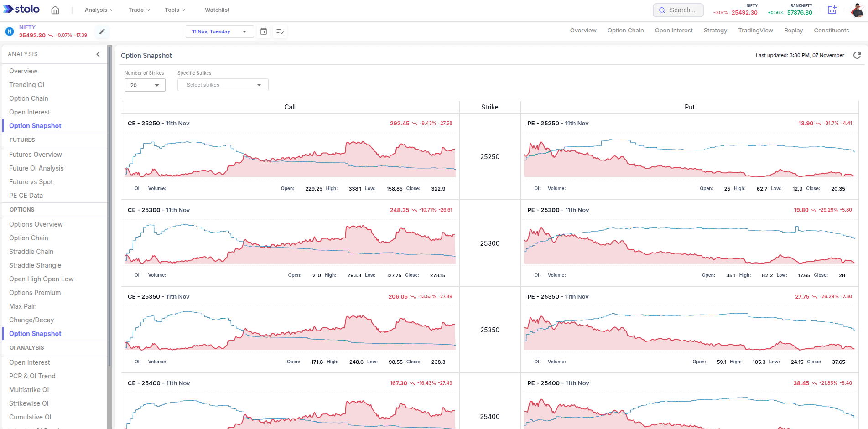
Task: Click the list check icon next to calendar
Action: click(280, 31)
